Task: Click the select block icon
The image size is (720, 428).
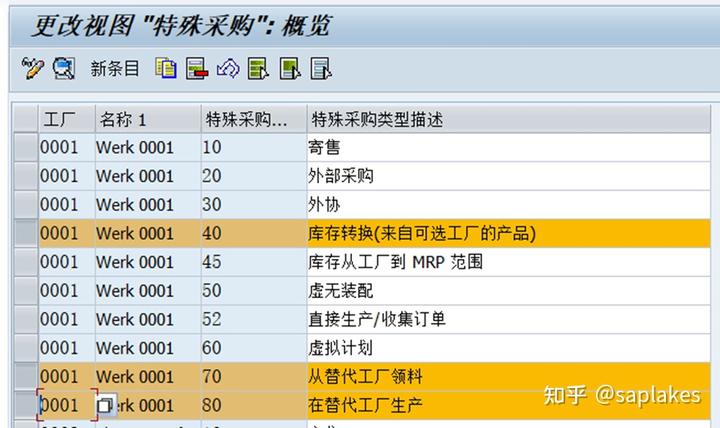Action: tap(290, 68)
